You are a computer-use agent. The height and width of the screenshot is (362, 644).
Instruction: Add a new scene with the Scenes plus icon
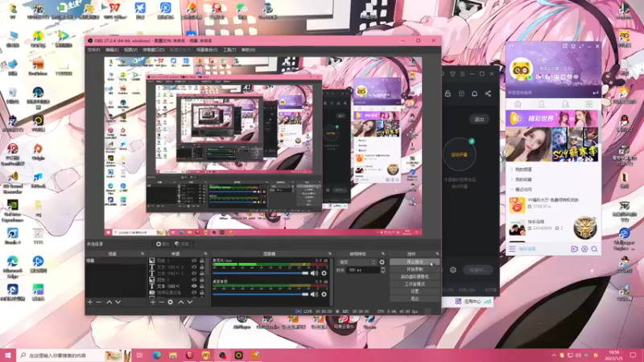[90, 302]
